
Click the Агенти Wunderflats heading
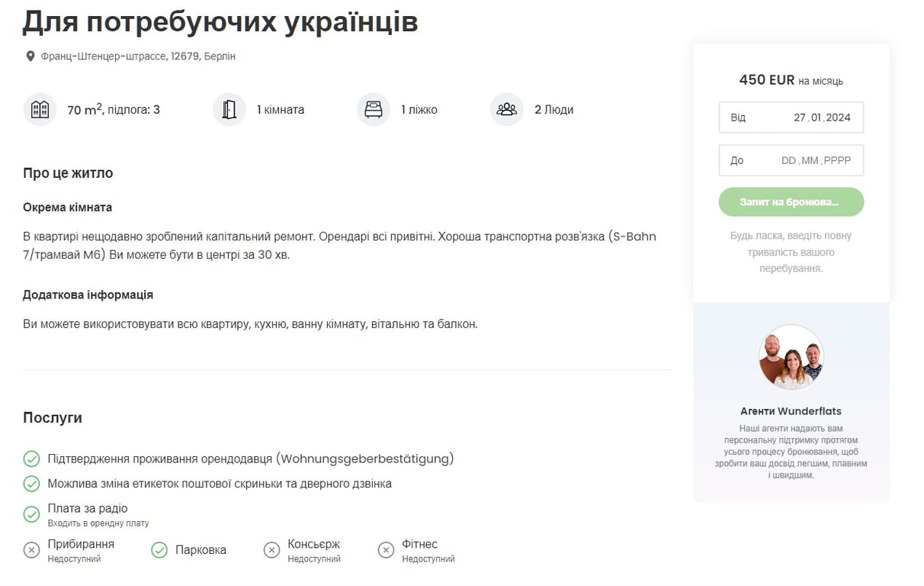coord(791,411)
